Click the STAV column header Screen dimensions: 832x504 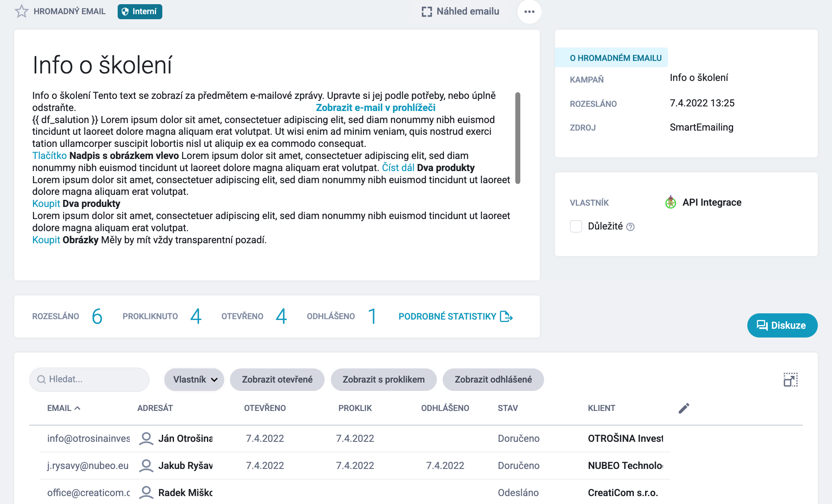[x=508, y=408]
